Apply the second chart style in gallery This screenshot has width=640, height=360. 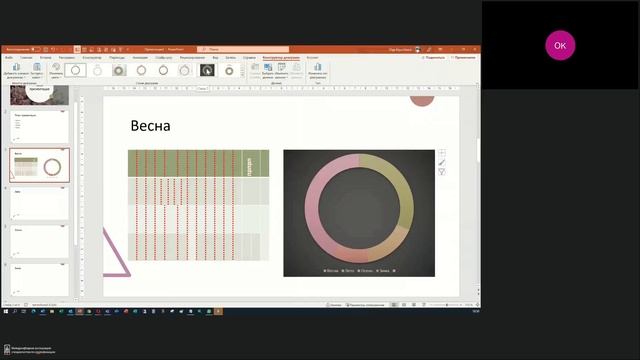coord(97,71)
